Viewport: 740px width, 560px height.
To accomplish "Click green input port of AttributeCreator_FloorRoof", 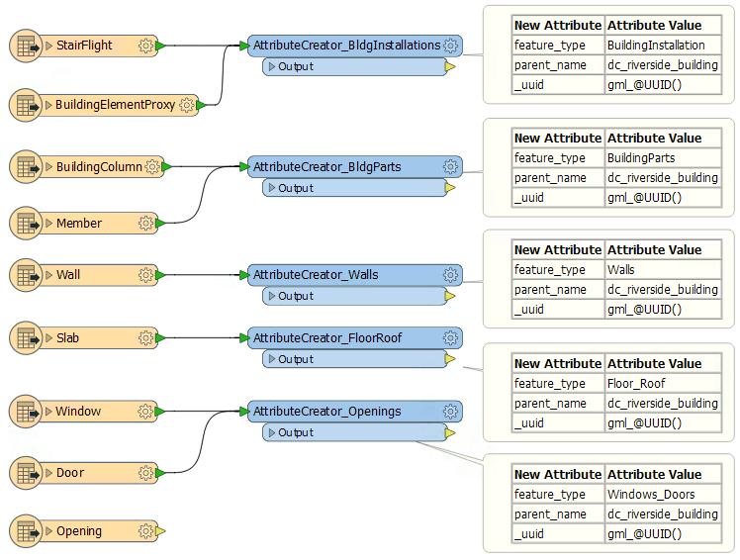I will click(x=244, y=338).
